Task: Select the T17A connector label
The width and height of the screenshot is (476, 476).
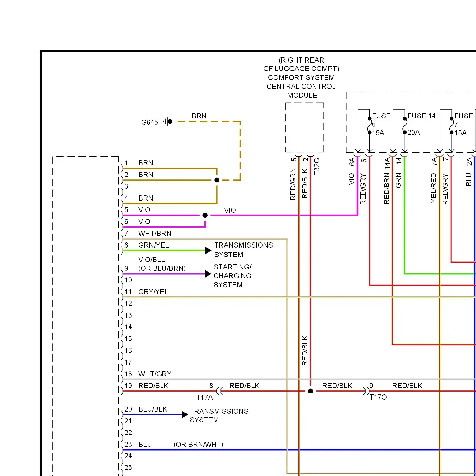Action: coord(204,397)
